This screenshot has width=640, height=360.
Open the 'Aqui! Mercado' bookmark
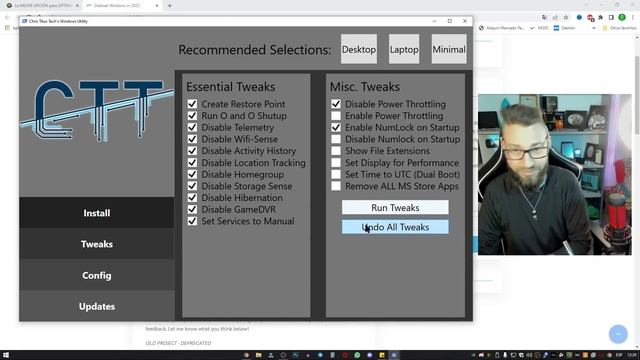pyautogui.click(x=501, y=28)
